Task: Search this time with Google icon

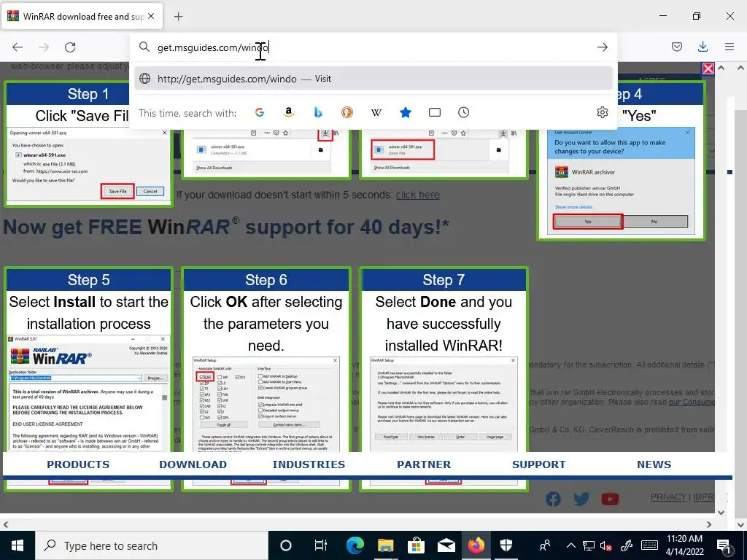Action: (260, 112)
